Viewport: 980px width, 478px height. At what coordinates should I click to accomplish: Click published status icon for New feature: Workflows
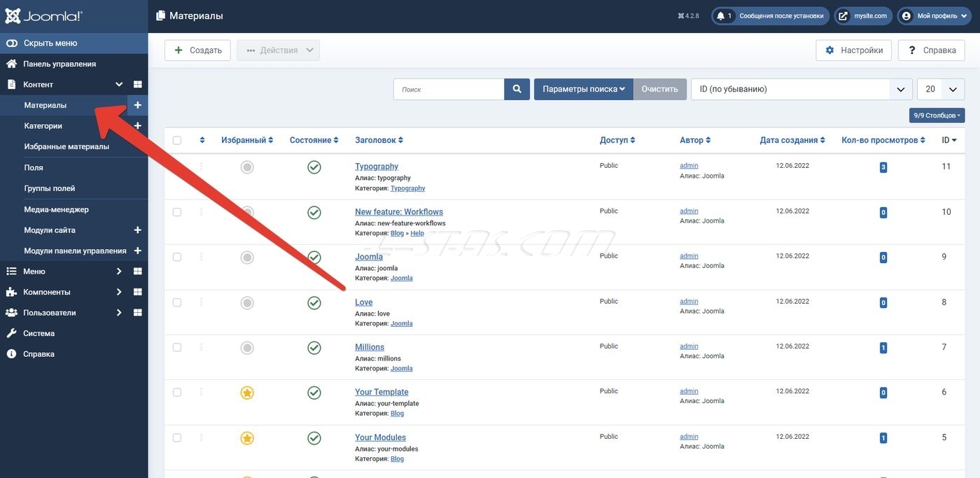[314, 212]
